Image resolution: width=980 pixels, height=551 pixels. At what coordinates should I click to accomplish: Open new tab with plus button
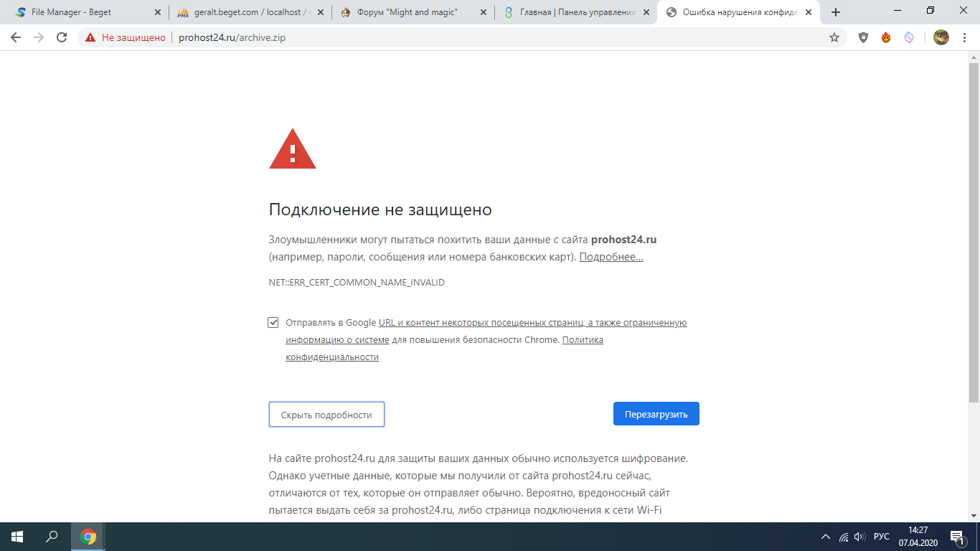tap(836, 12)
